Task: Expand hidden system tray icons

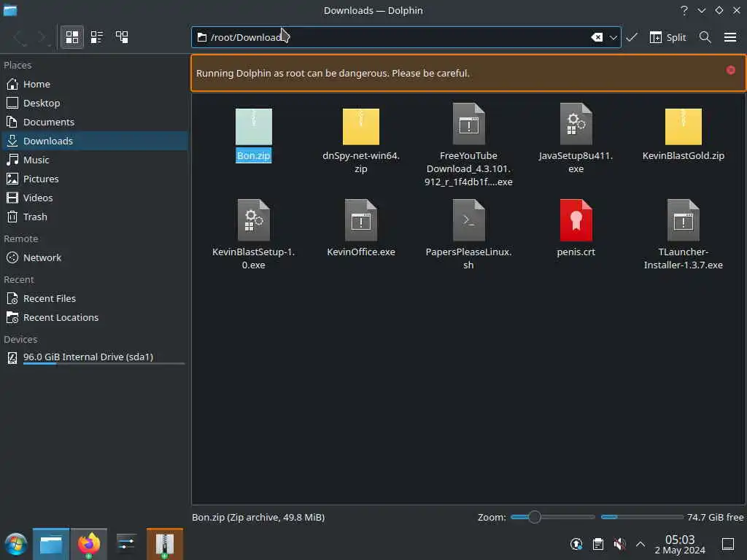Action: click(x=640, y=544)
